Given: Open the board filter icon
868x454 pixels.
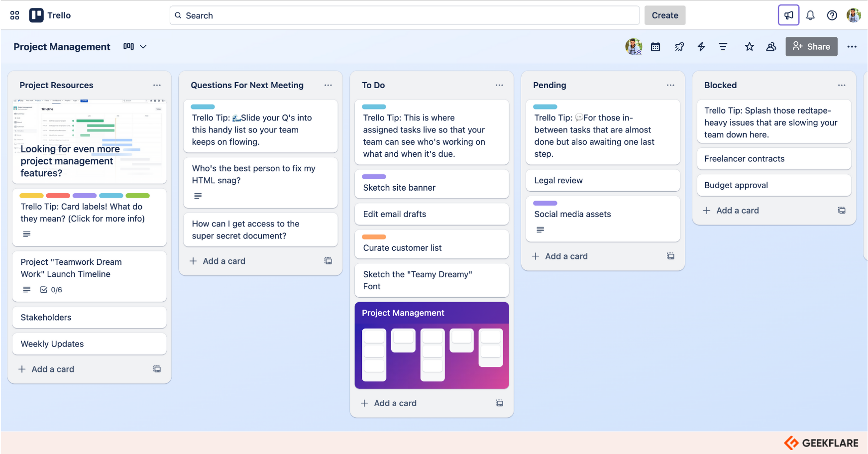Looking at the screenshot, I should (x=723, y=47).
